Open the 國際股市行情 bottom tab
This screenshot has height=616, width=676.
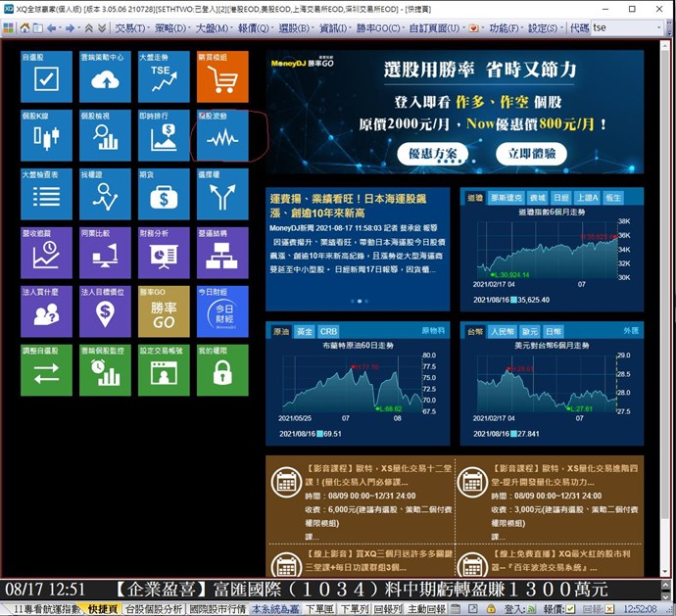pyautogui.click(x=217, y=609)
